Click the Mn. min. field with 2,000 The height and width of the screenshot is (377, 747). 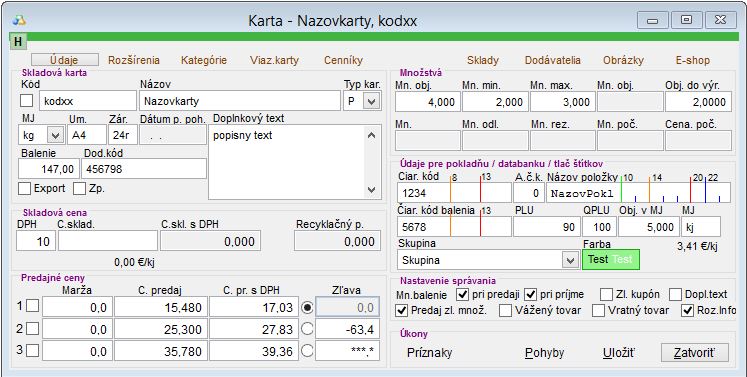click(495, 102)
